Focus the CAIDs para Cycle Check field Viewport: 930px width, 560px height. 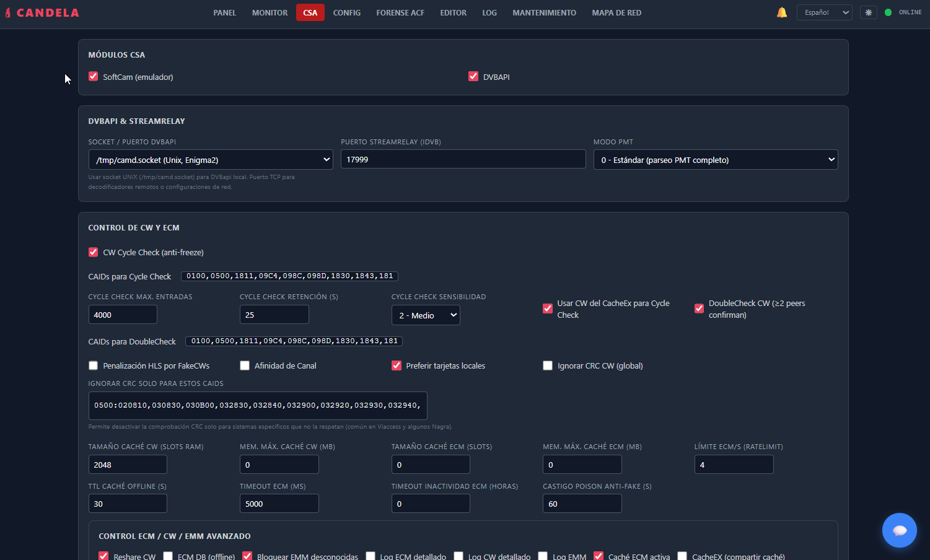pos(289,276)
